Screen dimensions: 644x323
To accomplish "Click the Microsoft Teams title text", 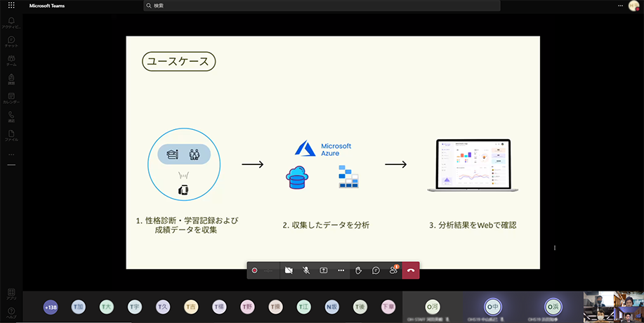I will 47,6.
